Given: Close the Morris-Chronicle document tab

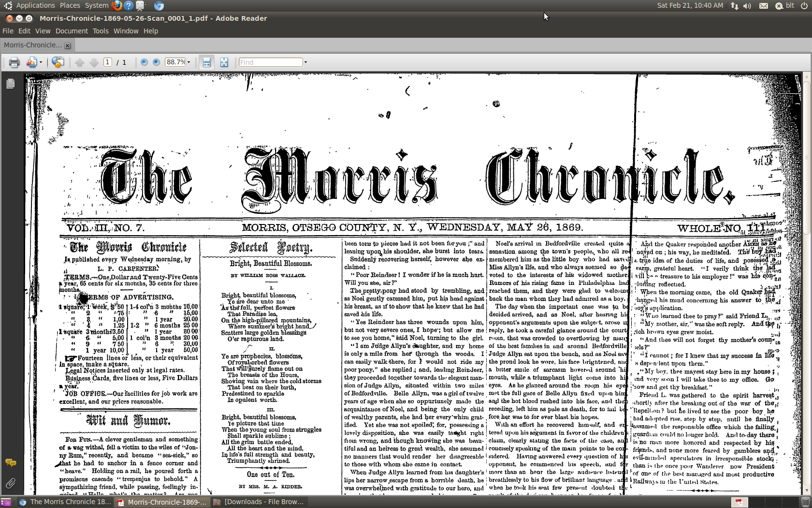Looking at the screenshot, I should 68,45.
